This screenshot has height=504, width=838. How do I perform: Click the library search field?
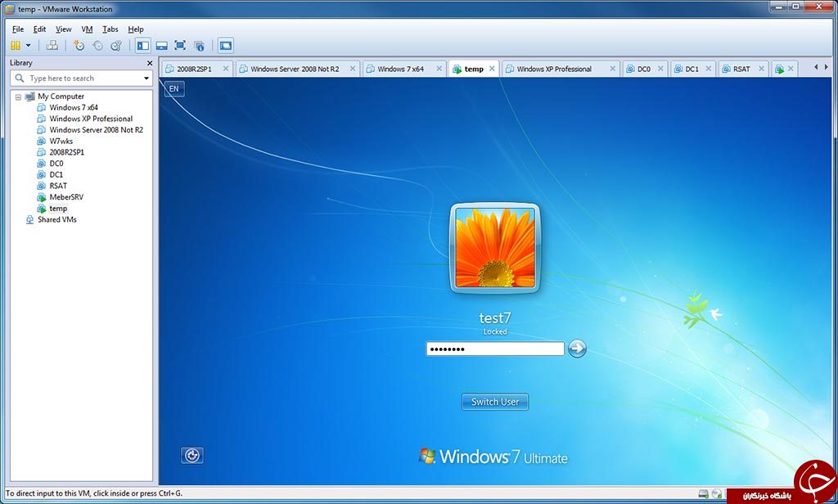click(x=81, y=78)
